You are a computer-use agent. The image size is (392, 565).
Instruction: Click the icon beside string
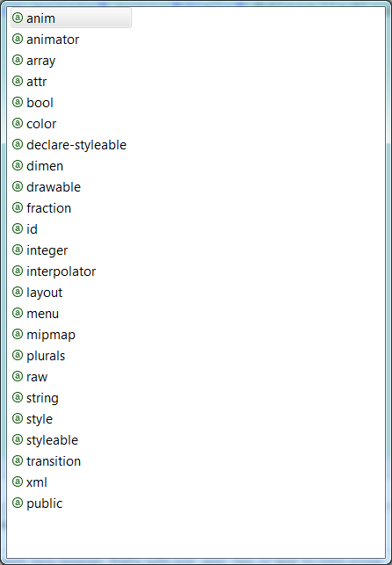tap(18, 397)
